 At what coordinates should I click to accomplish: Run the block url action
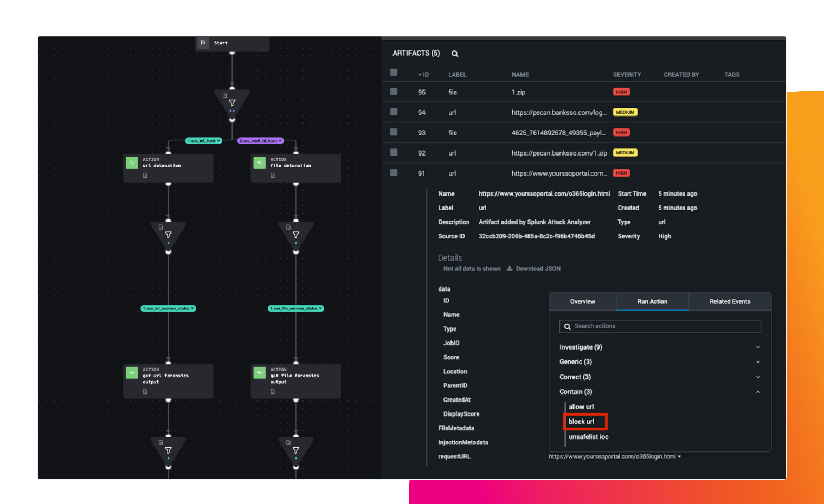[581, 422]
